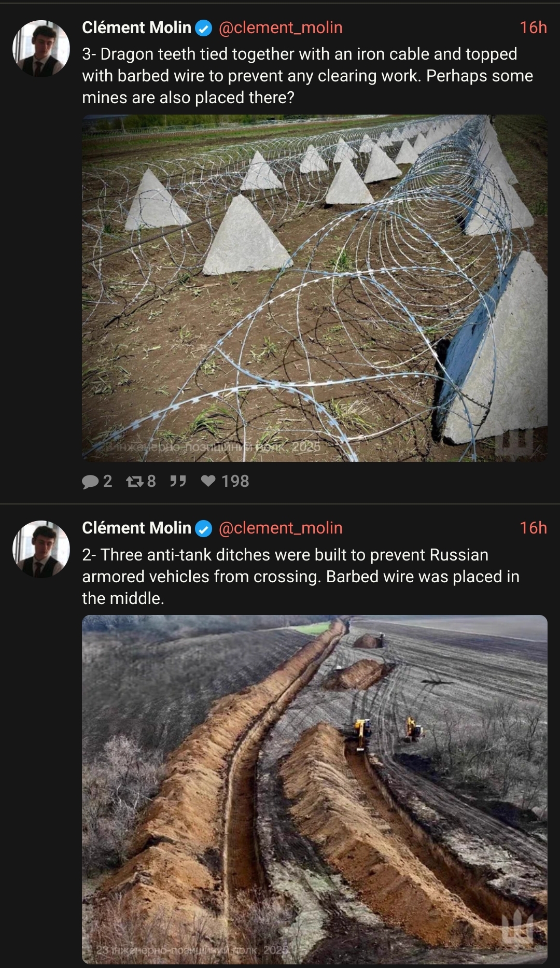
Task: Tap verified badge on second post
Action: 204,529
